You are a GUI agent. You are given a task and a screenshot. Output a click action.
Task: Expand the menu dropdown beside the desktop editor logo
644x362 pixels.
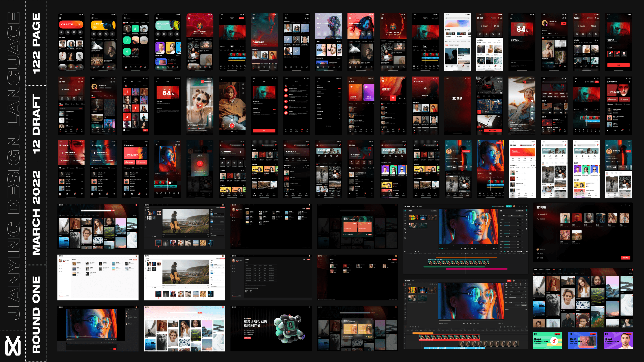[414, 206]
